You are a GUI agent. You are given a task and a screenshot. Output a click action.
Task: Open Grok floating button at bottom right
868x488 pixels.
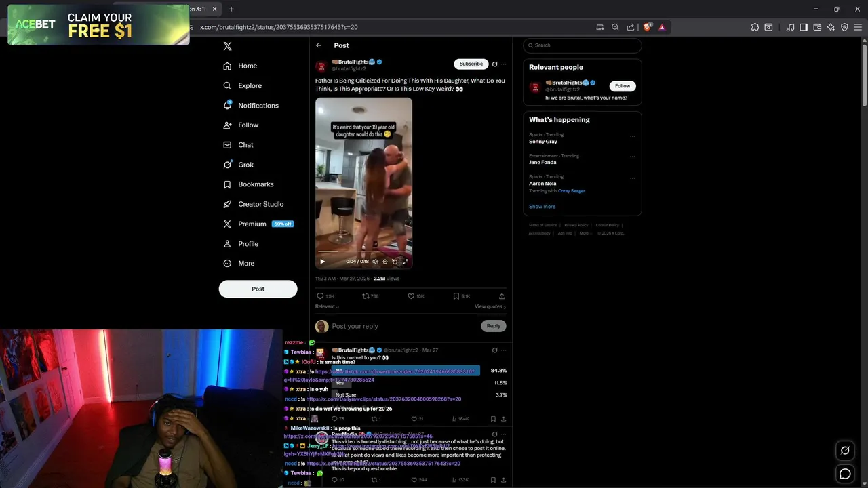[x=845, y=451]
